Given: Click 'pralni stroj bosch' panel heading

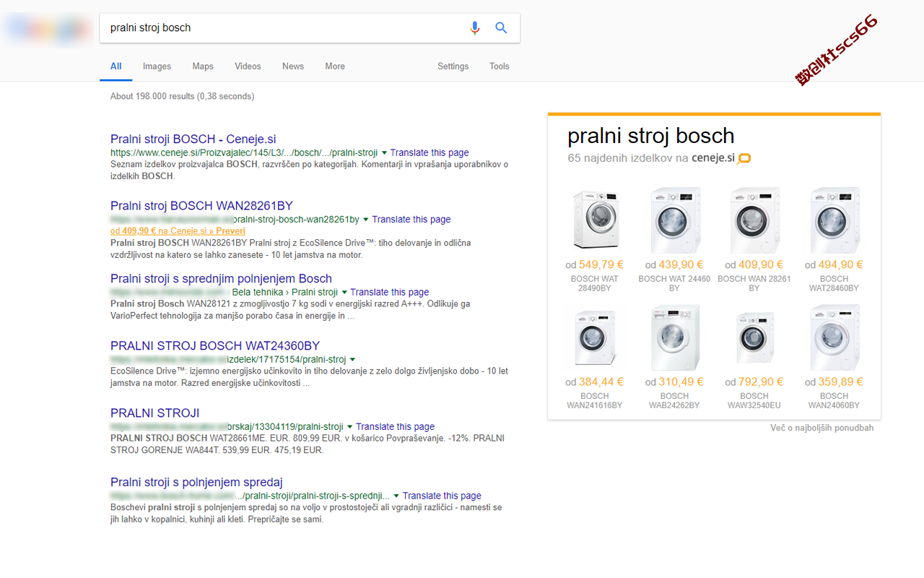Looking at the screenshot, I should (650, 136).
